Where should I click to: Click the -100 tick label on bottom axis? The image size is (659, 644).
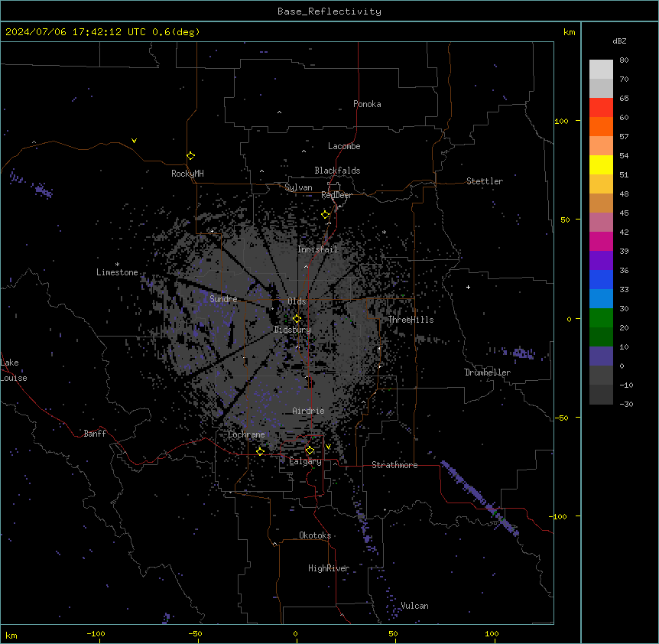pyautogui.click(x=96, y=634)
